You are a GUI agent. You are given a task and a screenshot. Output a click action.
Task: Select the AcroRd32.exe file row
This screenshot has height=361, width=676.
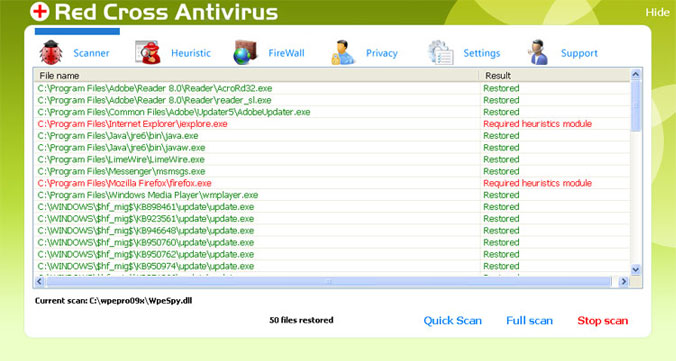click(x=332, y=88)
